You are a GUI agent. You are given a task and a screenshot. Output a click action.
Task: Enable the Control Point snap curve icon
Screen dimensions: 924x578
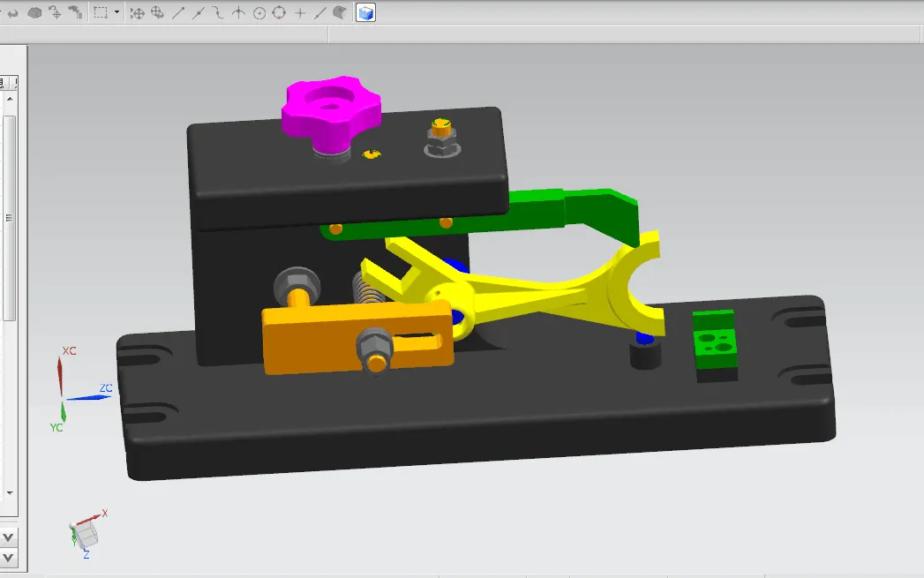click(218, 12)
